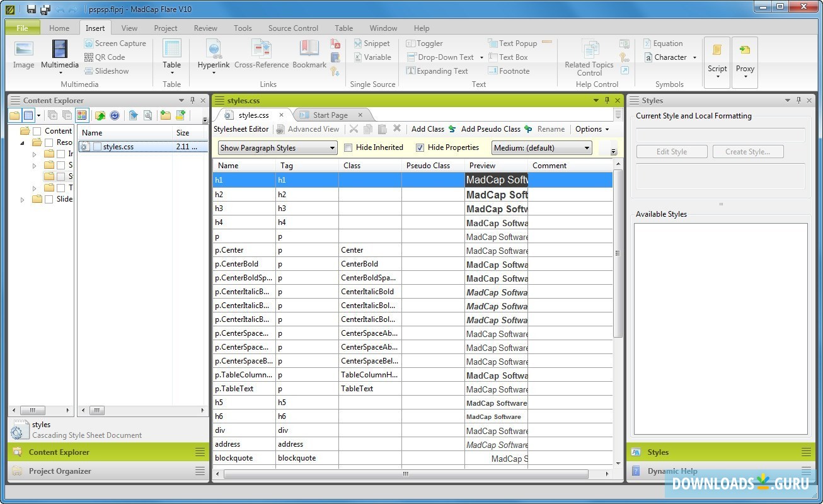The image size is (823, 504).
Task: Click the Proxy icon in the ribbon
Action: [745, 51]
